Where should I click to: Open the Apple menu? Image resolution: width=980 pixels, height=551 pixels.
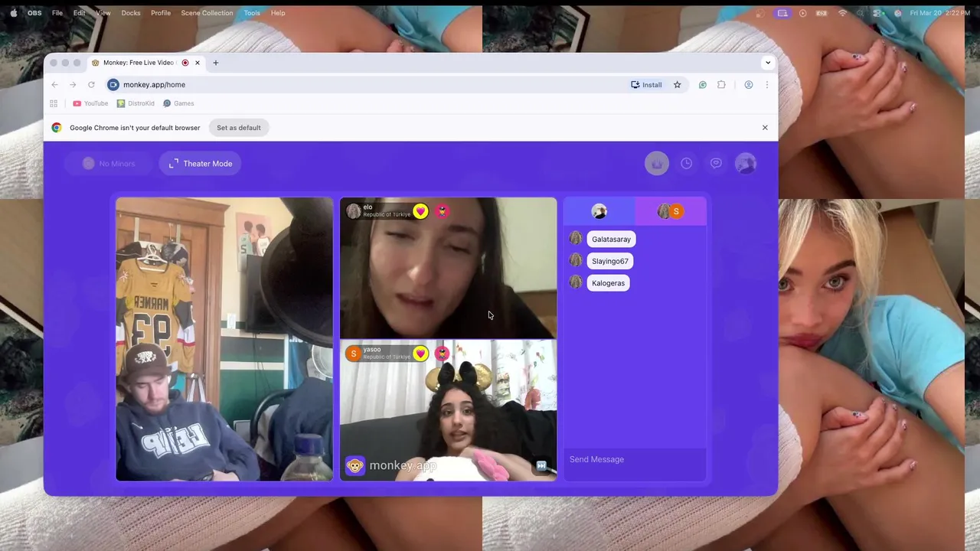14,13
